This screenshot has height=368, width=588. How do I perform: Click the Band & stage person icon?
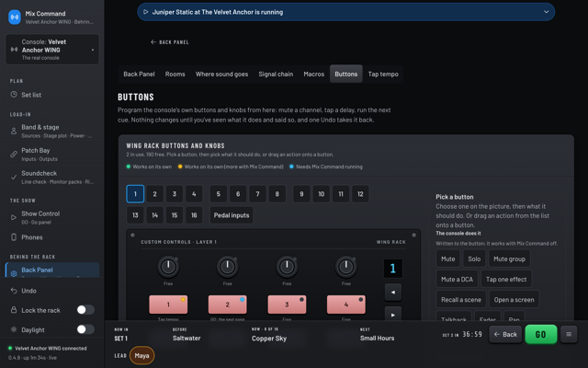14,131
